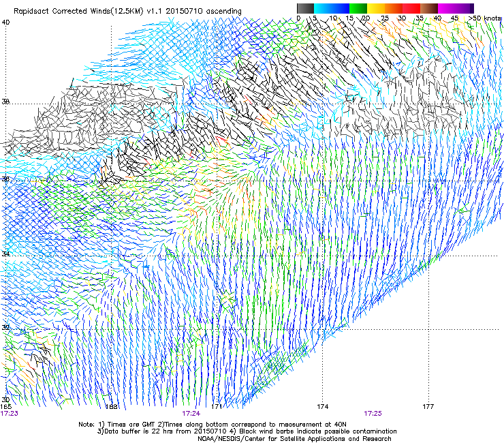This screenshot has width=504, height=443.
Task: Click the green 15-20 knots legend swatch
Action: click(358, 8)
